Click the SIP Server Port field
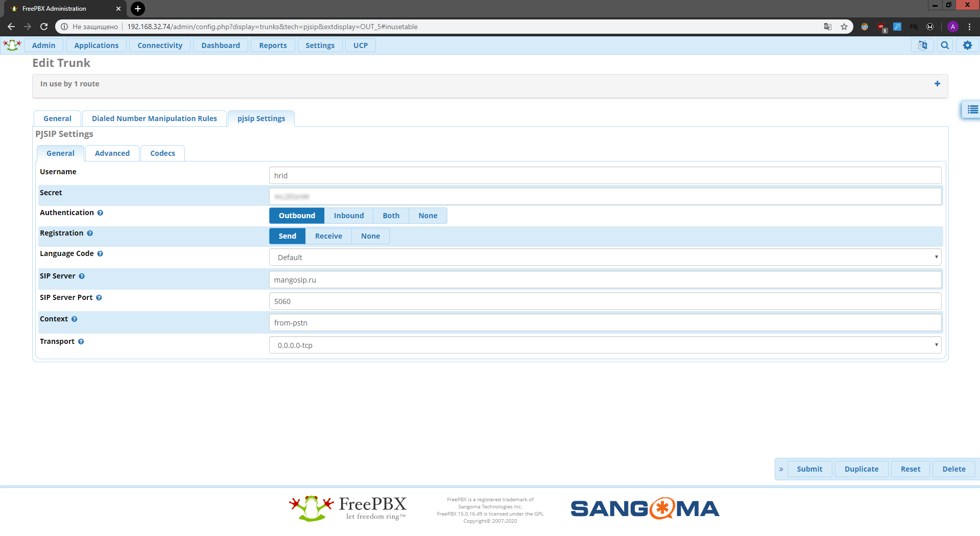Image resolution: width=980 pixels, height=536 pixels. pos(605,301)
